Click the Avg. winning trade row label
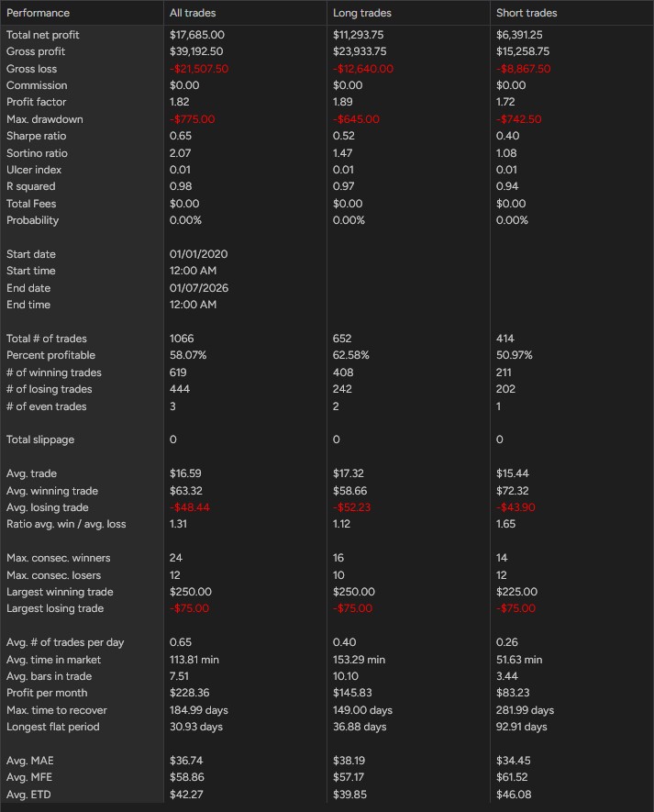 tap(52, 490)
